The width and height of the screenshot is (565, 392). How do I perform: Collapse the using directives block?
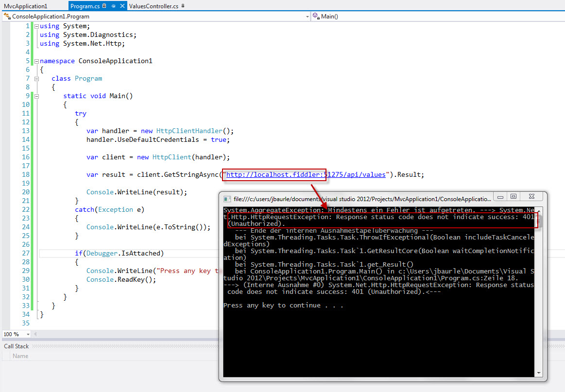[36, 26]
